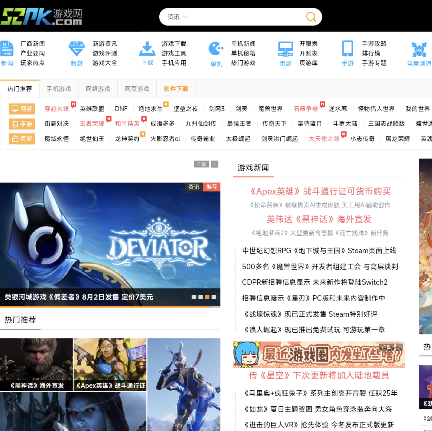Open the 魔兽世界 game link
Image resolution: width=432 pixels, height=431 pixels.
coord(270,109)
